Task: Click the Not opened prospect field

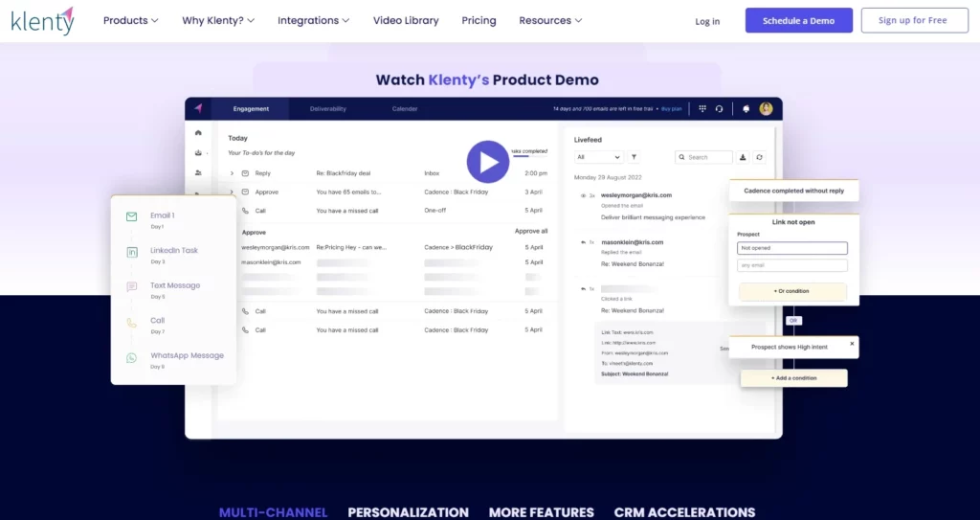Action: (791, 248)
